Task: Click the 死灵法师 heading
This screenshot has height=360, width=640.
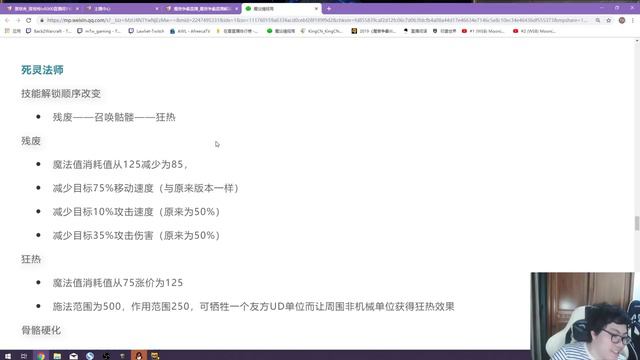Action: pos(42,70)
